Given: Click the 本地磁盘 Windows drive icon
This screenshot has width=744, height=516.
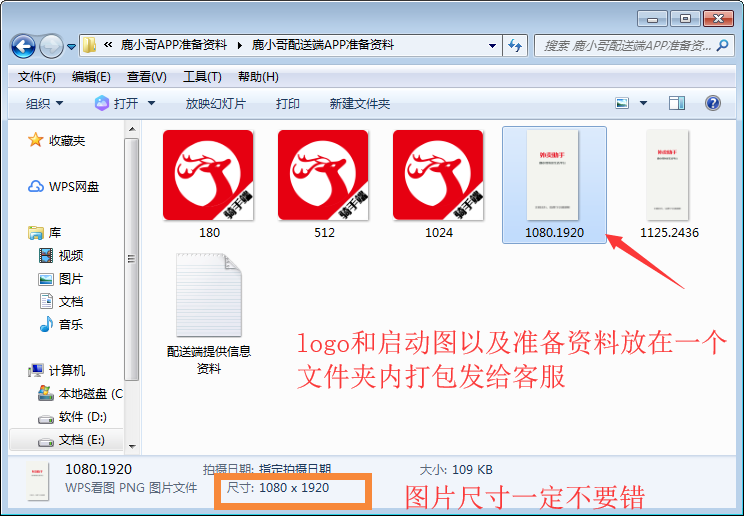Looking at the screenshot, I should click(46, 393).
